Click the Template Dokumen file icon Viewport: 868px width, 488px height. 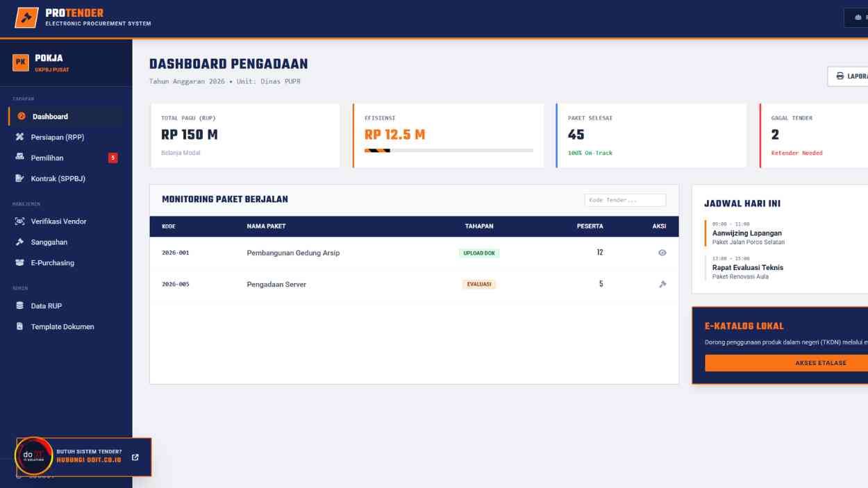click(x=22, y=326)
